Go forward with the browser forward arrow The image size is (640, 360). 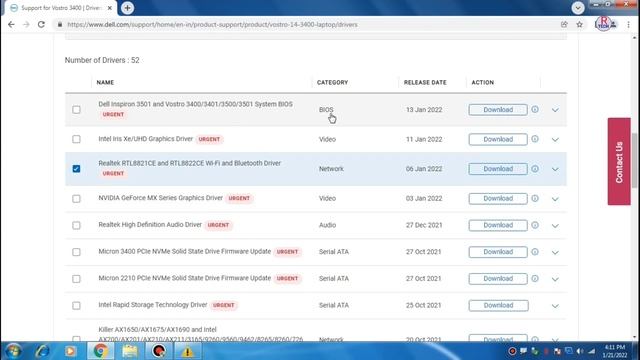point(26,24)
